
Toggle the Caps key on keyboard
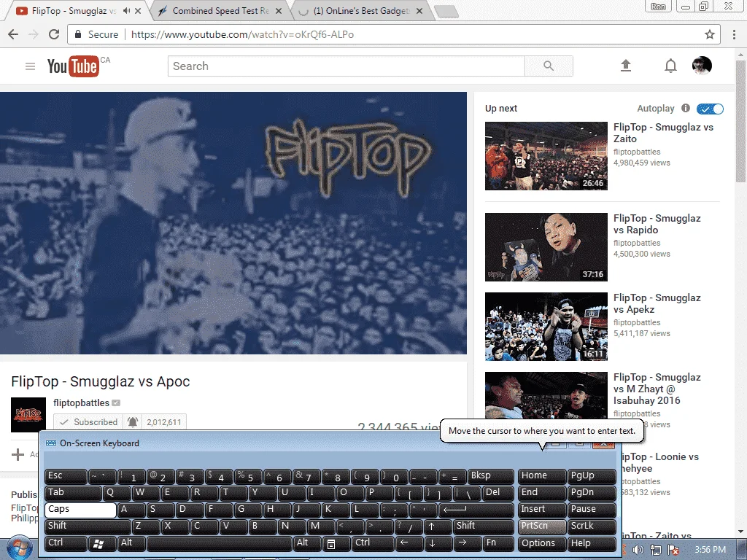80,510
